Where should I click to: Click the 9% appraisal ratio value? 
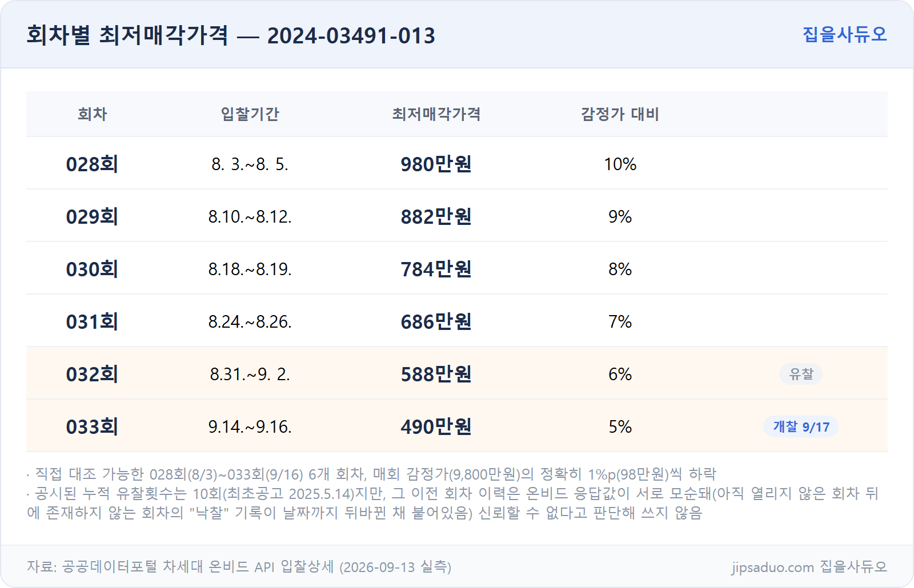pos(620,216)
